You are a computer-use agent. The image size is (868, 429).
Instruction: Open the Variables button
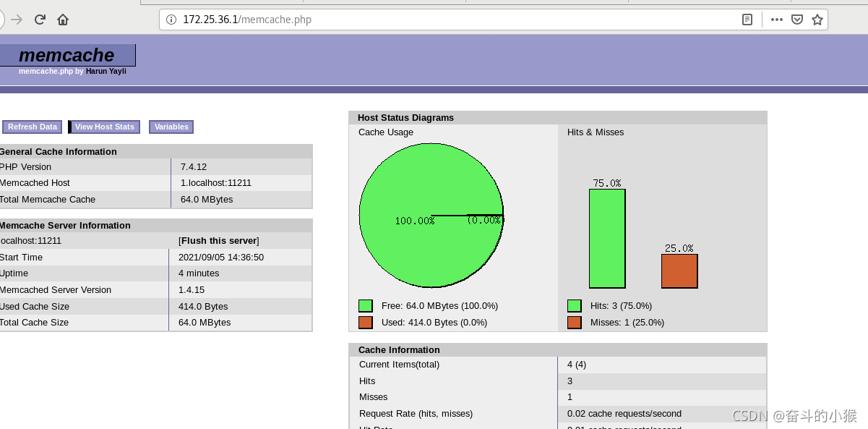tap(171, 127)
